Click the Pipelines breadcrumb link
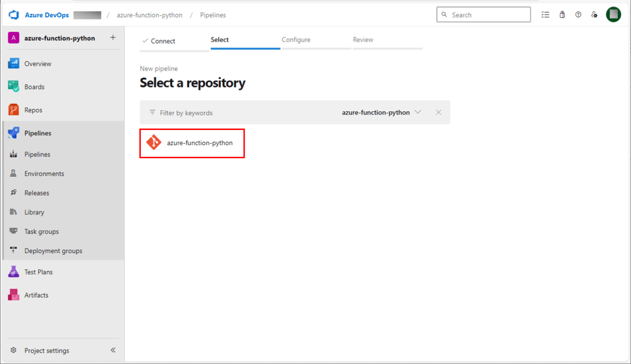 [213, 15]
